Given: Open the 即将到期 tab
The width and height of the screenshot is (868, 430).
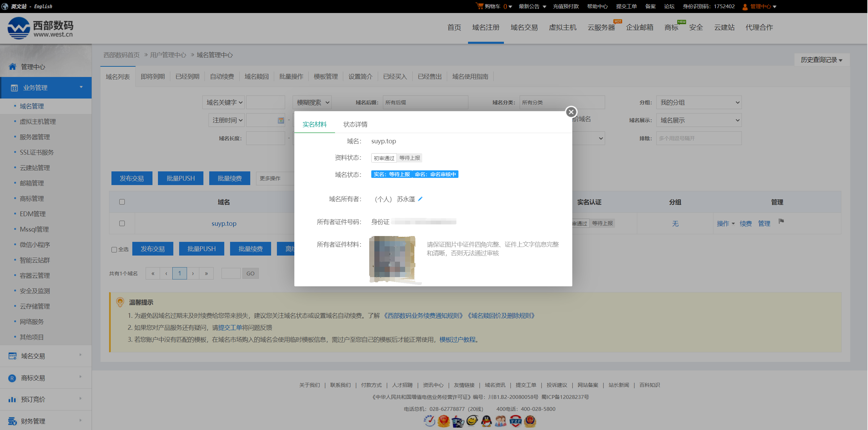Looking at the screenshot, I should click(x=152, y=77).
